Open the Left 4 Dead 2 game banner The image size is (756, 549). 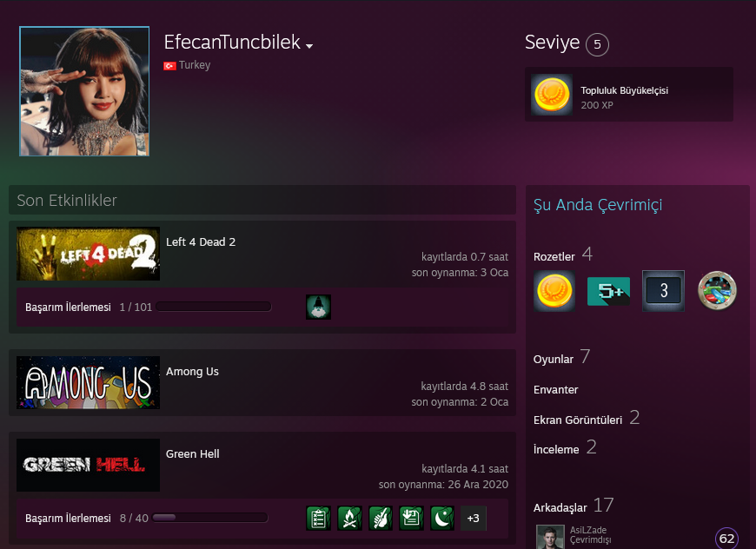(89, 254)
